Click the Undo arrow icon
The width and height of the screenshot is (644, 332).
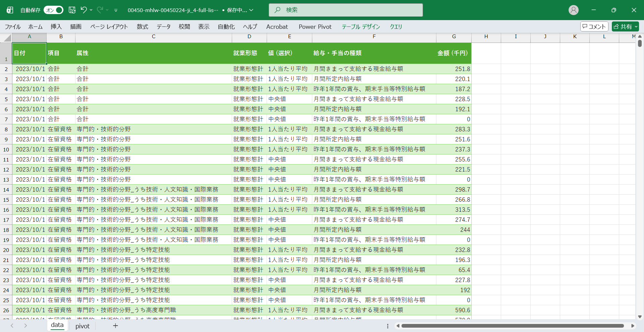click(84, 10)
